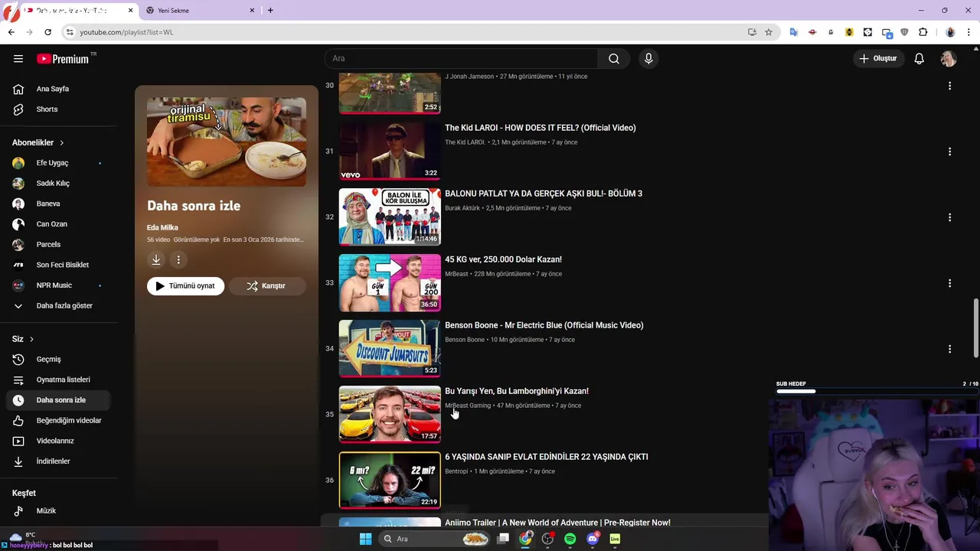Click the Windows taskbar search box
Screen dimensions: 980x551
(x=434, y=539)
